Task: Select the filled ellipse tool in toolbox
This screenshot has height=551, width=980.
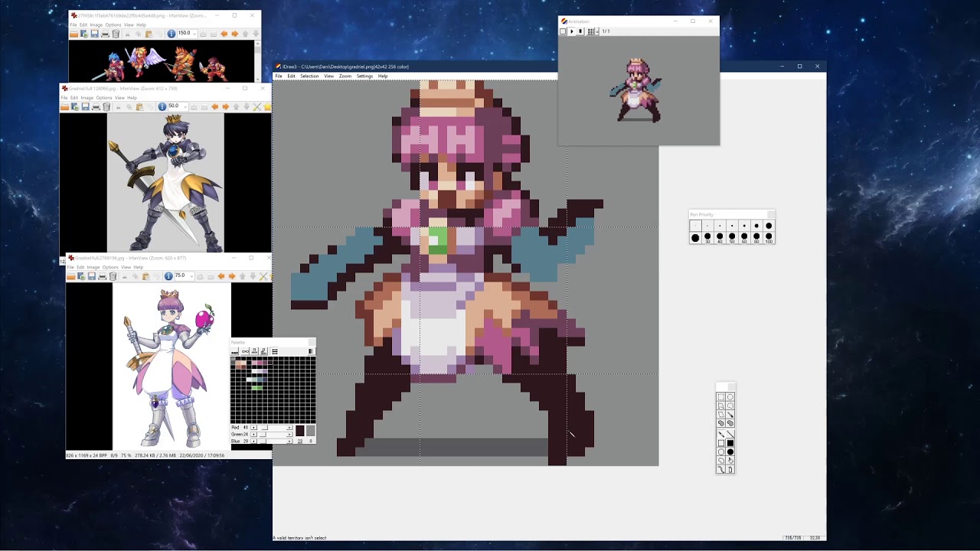Action: point(730,452)
